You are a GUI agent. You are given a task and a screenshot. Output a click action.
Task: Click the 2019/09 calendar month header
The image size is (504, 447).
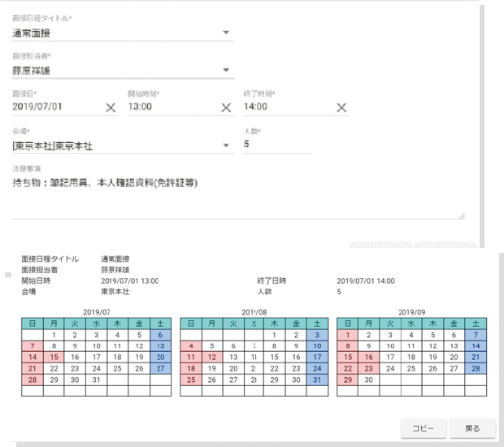pos(412,311)
